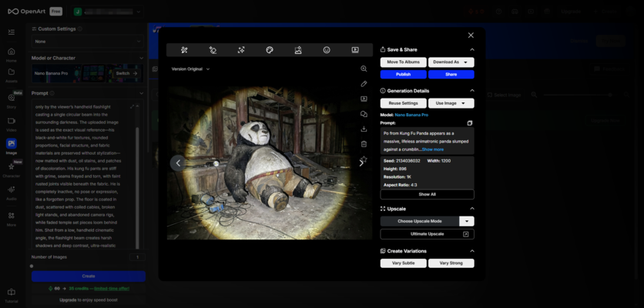This screenshot has height=308, width=644.
Task: Click the pencil edit icon
Action: (x=364, y=84)
